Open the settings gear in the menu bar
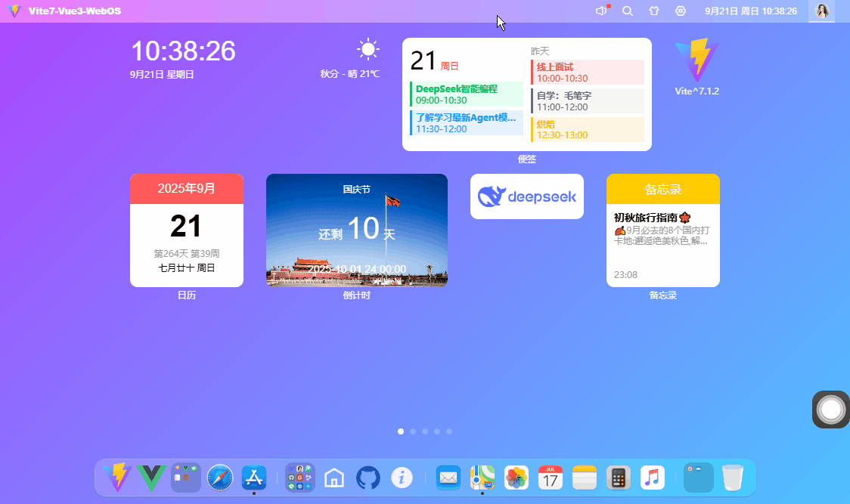 point(680,11)
